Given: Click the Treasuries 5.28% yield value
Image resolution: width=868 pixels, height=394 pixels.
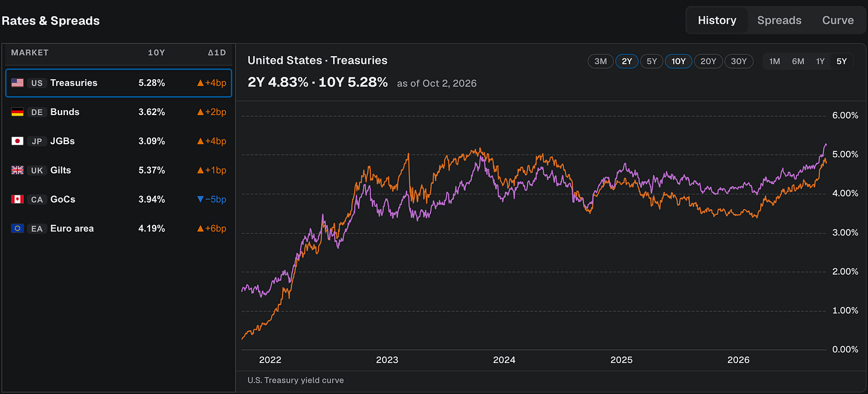Looking at the screenshot, I should click(151, 83).
